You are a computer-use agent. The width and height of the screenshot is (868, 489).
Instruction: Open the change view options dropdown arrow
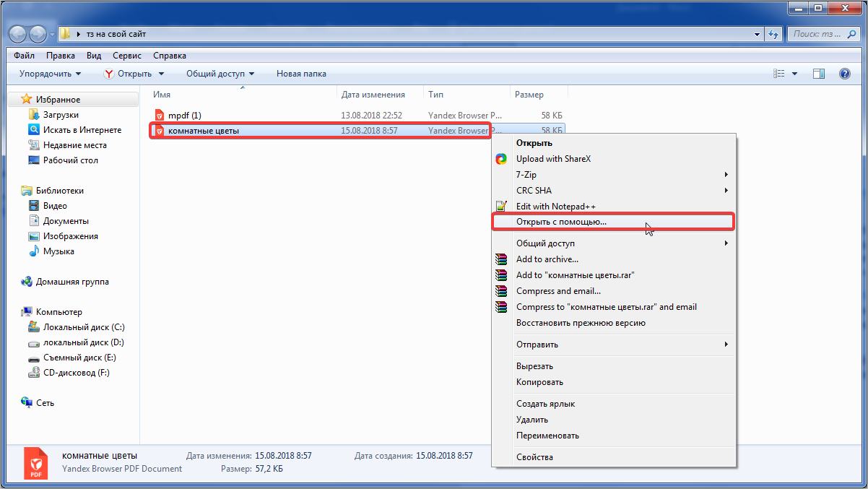click(795, 74)
